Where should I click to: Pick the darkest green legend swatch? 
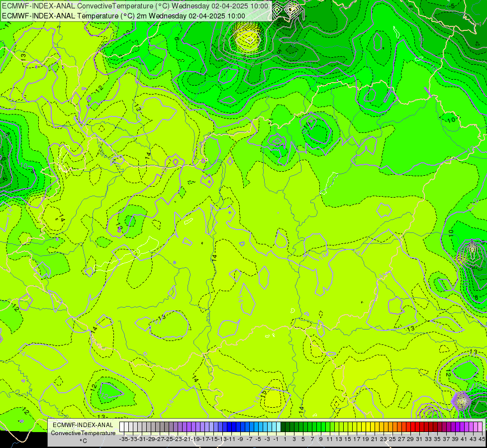pyautogui.click(x=283, y=427)
